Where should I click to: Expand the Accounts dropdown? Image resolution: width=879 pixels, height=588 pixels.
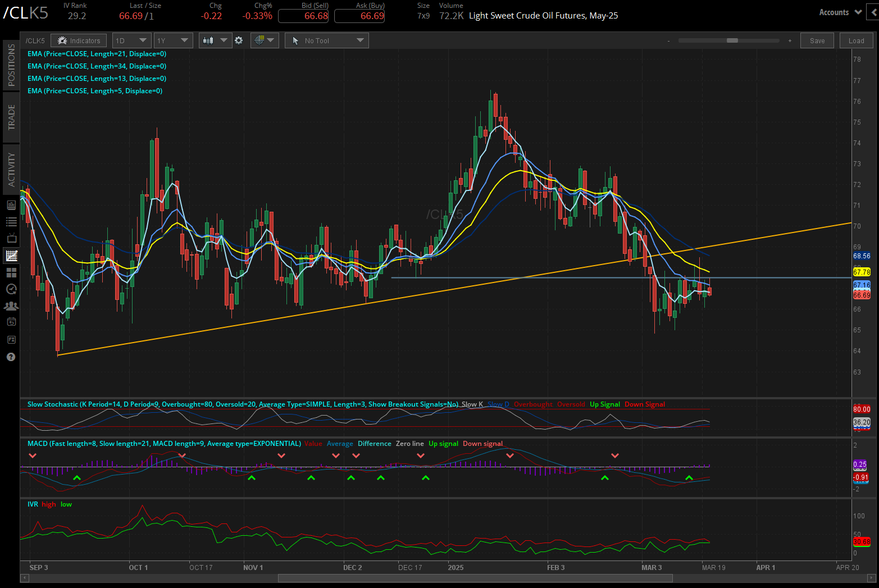click(839, 12)
